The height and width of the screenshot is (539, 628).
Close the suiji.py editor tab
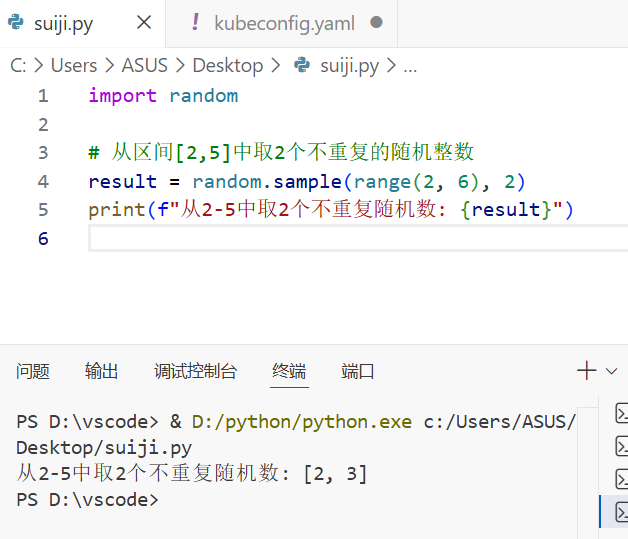(144, 23)
